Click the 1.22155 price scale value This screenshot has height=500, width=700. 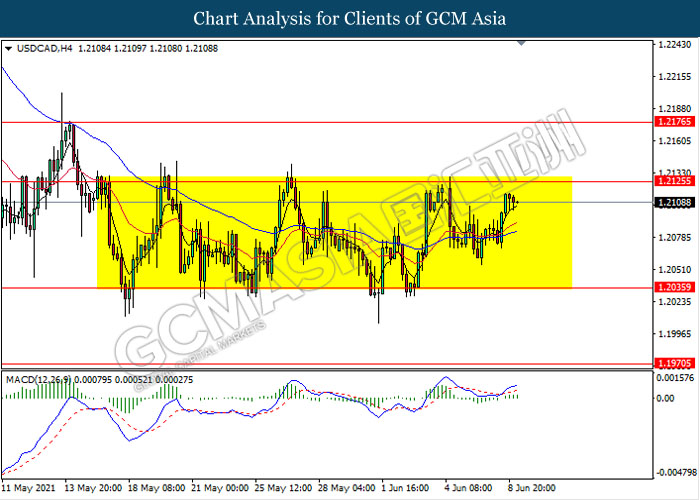pyautogui.click(x=673, y=77)
